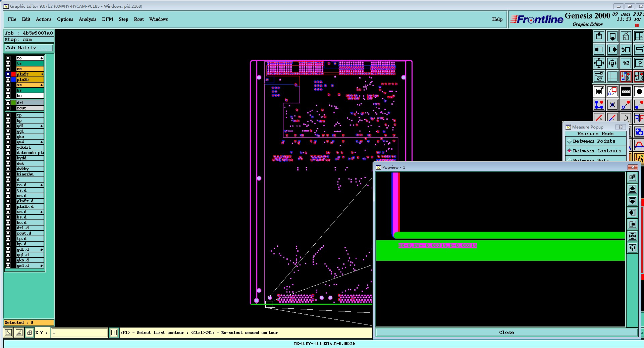
Task: Click the layer name rout.d
Action: click(x=30, y=233)
